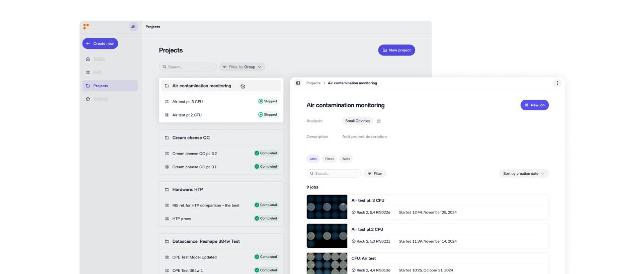The width and height of the screenshot is (644, 274).
Task: Click Completed badge for Cream cheese QC pt. 3.2
Action: [x=266, y=153]
